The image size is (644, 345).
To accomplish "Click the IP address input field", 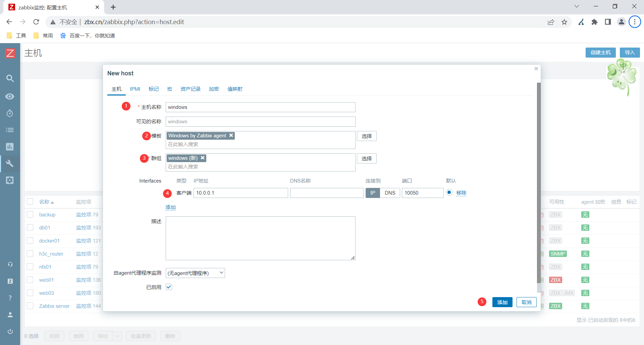I will (x=241, y=193).
